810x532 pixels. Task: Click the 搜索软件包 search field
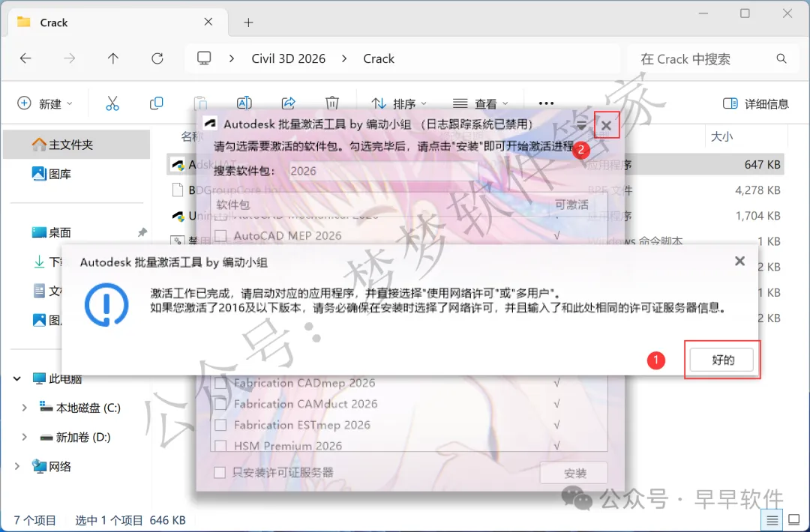pos(382,171)
